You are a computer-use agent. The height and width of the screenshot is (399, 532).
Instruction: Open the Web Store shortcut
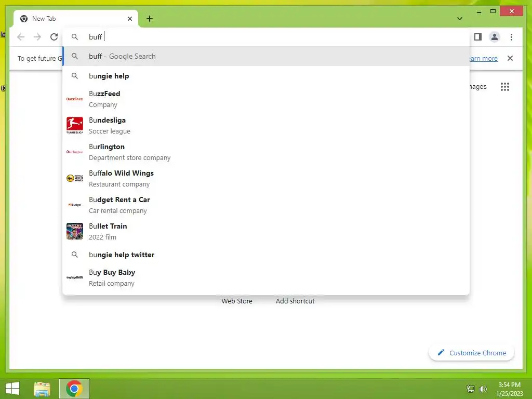[x=237, y=301]
